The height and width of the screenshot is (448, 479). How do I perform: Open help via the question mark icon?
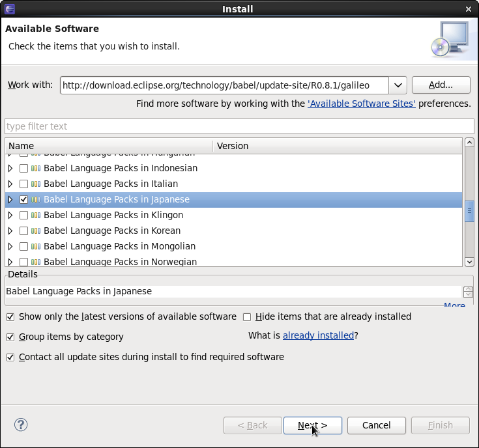pyautogui.click(x=21, y=425)
